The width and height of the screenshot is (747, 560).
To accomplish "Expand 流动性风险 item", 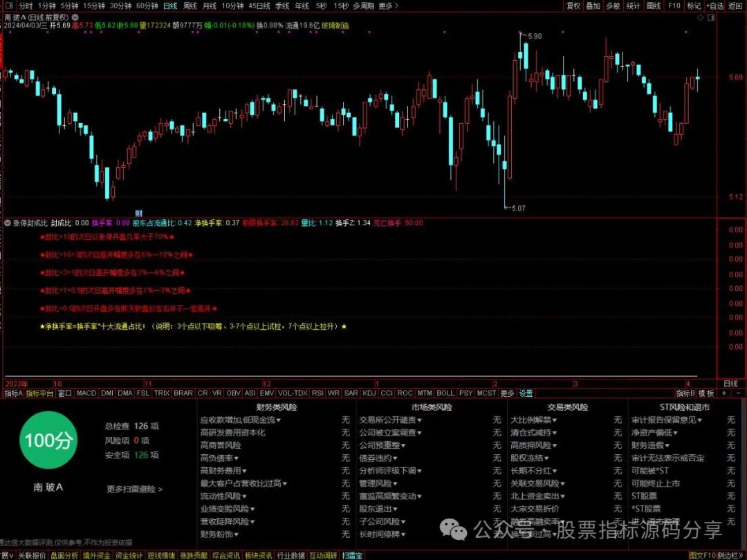I will coord(223,496).
